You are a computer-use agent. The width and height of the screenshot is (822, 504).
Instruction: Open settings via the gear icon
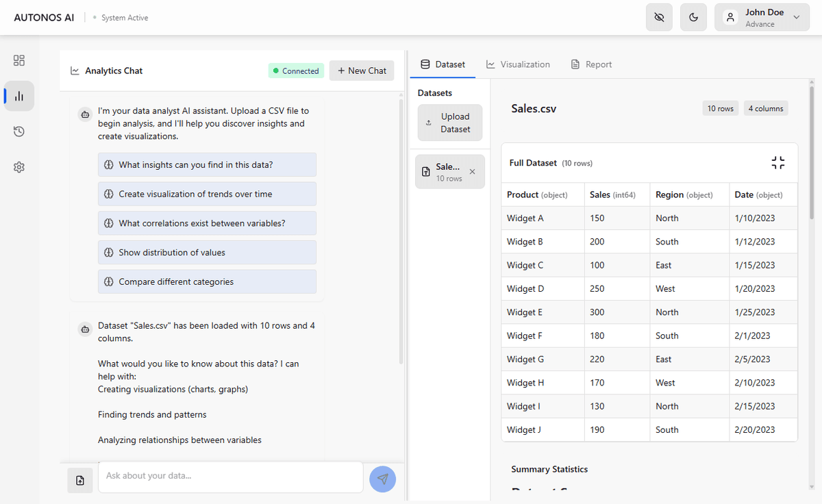(18, 167)
